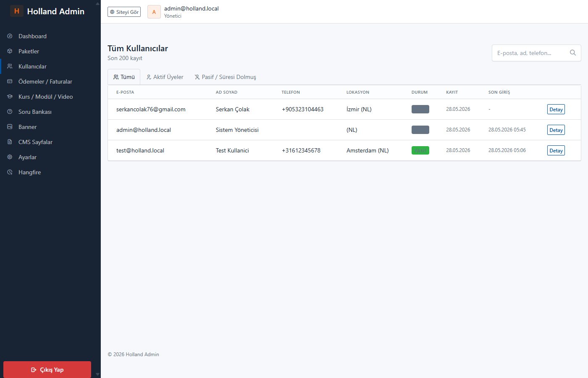The image size is (588, 378).
Task: Click the Siteyi Gör button
Action: tap(124, 12)
